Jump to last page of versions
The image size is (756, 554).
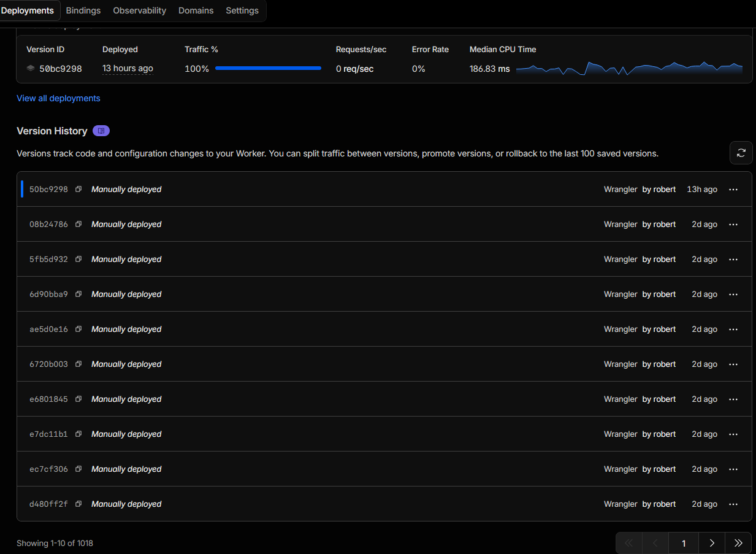pyautogui.click(x=738, y=543)
